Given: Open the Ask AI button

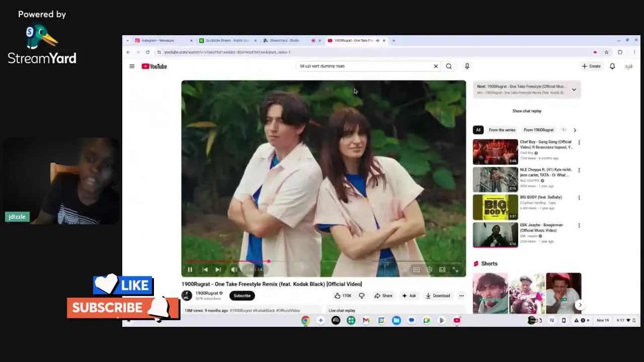Looking at the screenshot, I should (x=409, y=296).
